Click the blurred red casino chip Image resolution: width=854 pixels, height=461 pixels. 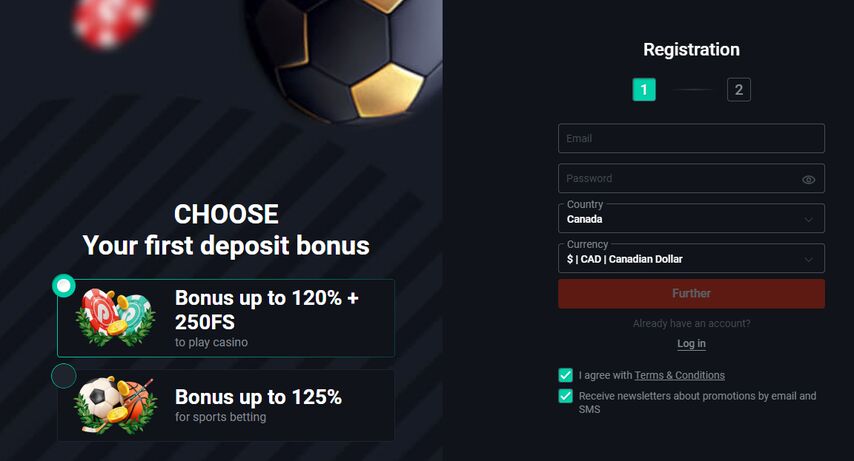(x=111, y=22)
